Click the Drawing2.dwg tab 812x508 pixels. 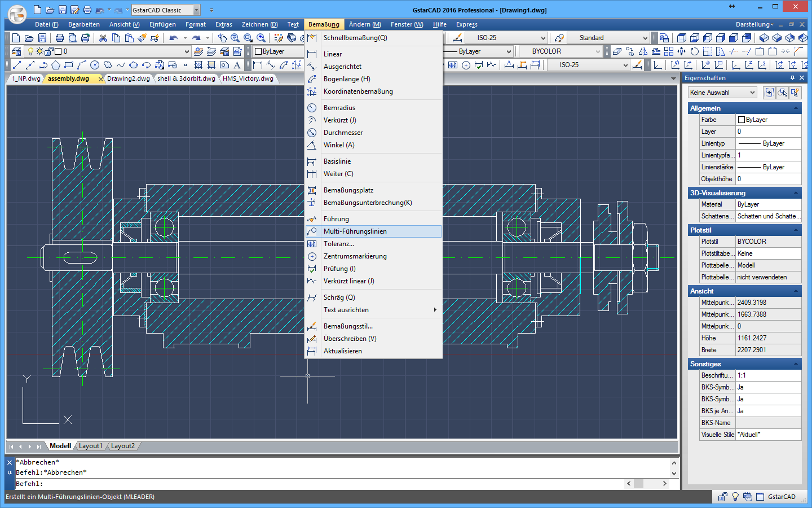pyautogui.click(x=129, y=78)
